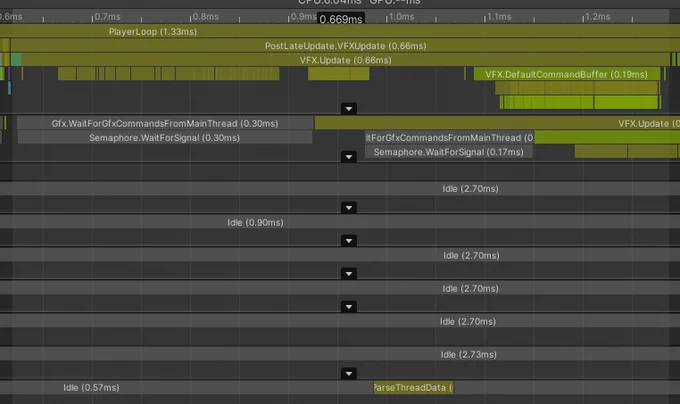Click the VFX.Update (0.66ms) bar

click(345, 60)
